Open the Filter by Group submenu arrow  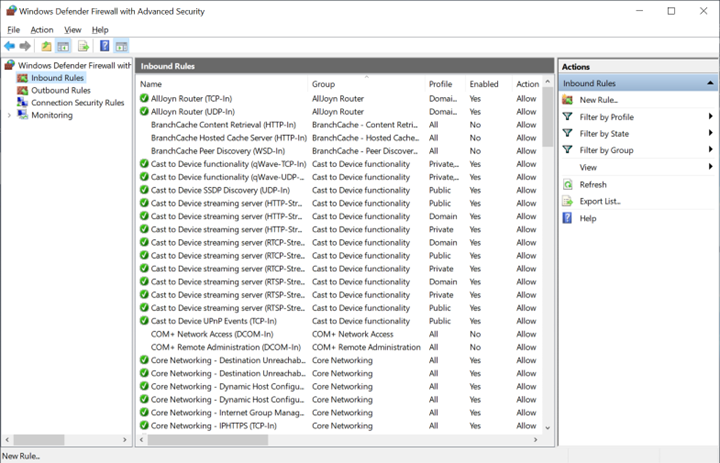pyautogui.click(x=710, y=149)
